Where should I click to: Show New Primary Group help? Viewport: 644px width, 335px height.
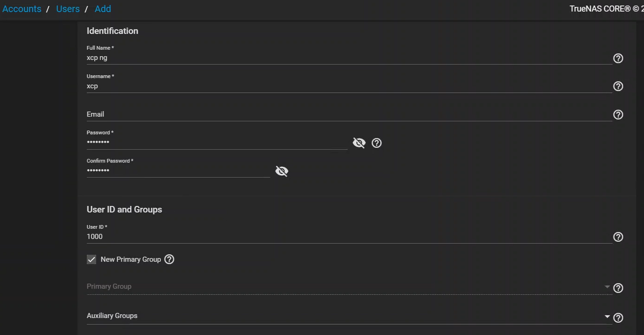(x=169, y=259)
